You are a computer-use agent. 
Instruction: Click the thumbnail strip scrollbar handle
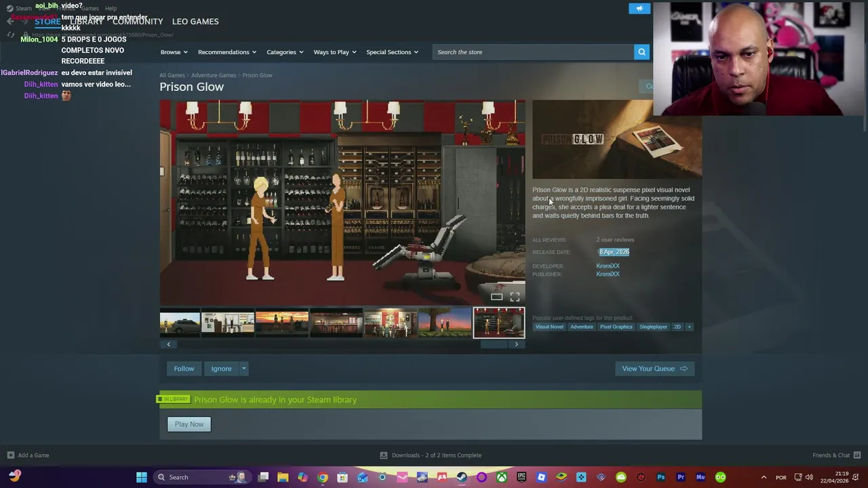point(494,344)
